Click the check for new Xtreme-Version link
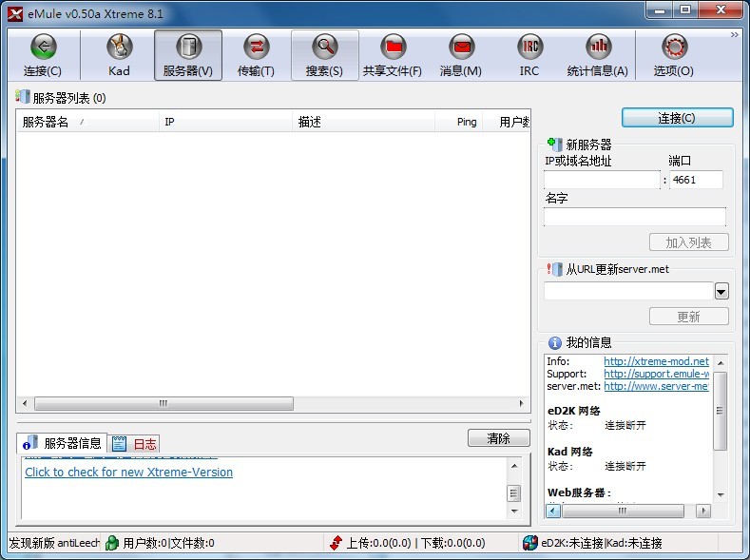This screenshot has width=750, height=560. point(128,473)
